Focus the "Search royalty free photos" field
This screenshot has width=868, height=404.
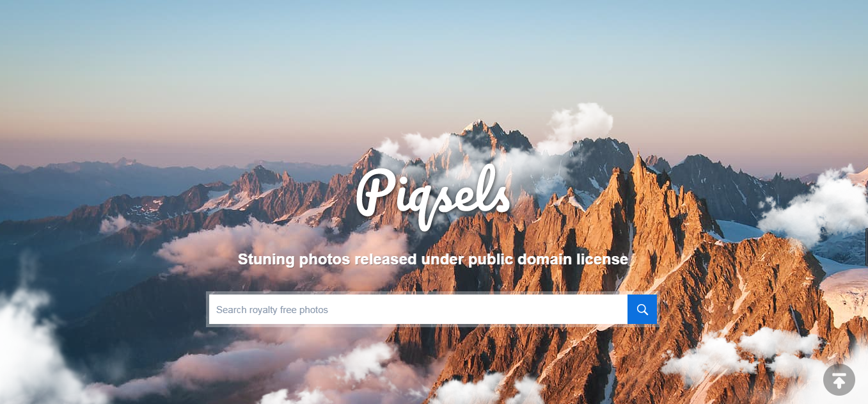[x=418, y=310]
